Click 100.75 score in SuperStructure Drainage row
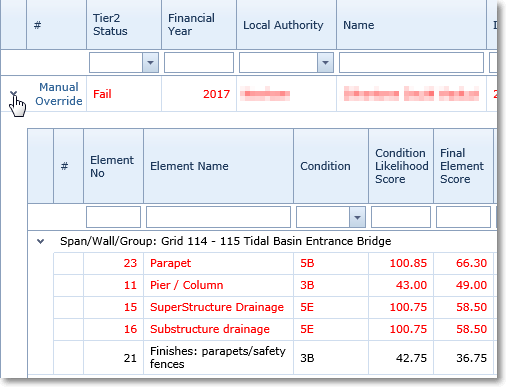This screenshot has width=506, height=387. pyautogui.click(x=401, y=307)
